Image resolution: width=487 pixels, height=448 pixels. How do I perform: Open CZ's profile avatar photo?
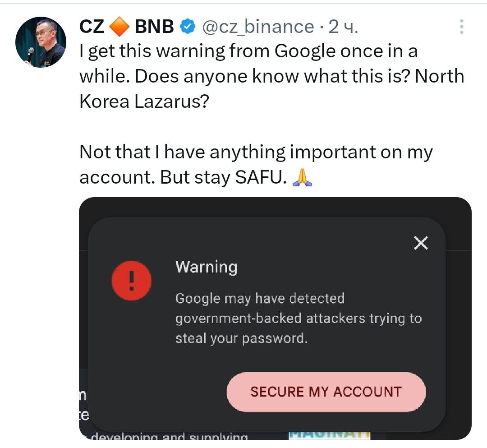click(x=41, y=43)
